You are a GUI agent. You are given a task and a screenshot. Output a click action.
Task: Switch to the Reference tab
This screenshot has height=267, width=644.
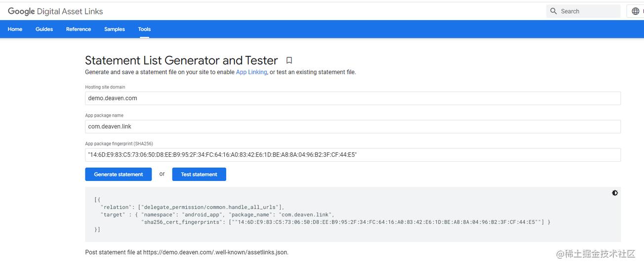[79, 29]
